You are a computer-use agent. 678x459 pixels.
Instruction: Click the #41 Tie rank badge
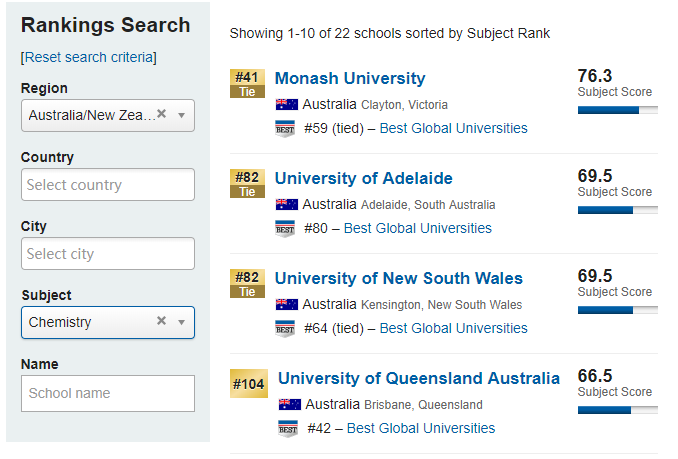[x=247, y=84]
